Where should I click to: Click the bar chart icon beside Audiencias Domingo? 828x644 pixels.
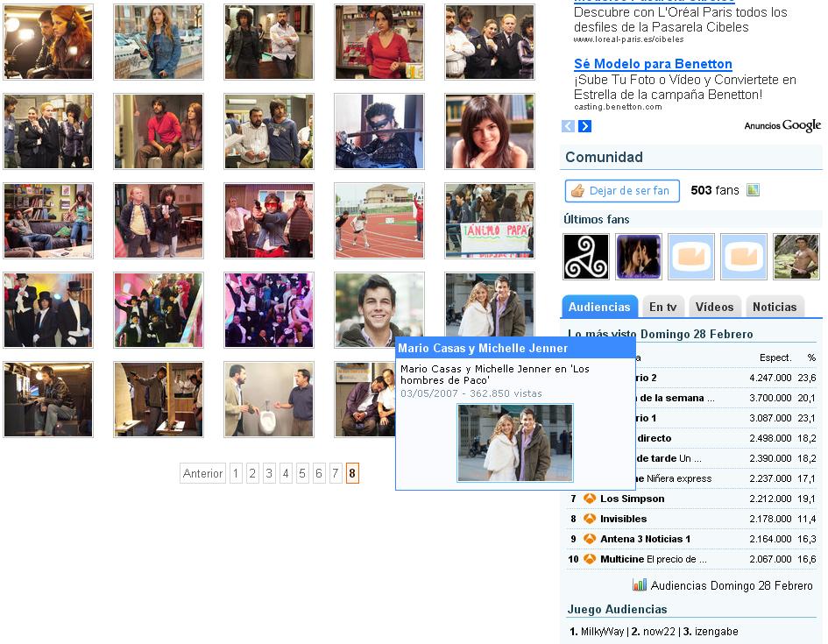(x=640, y=585)
